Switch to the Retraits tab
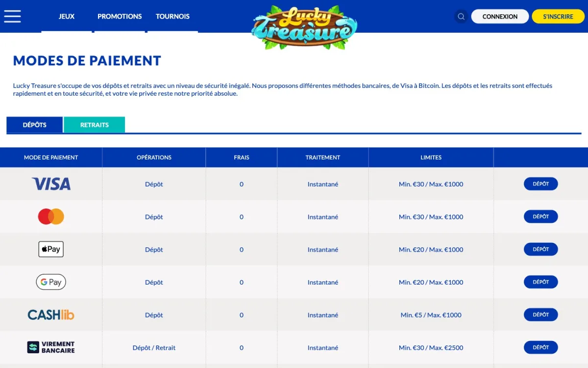The width and height of the screenshot is (588, 368). 95,125
